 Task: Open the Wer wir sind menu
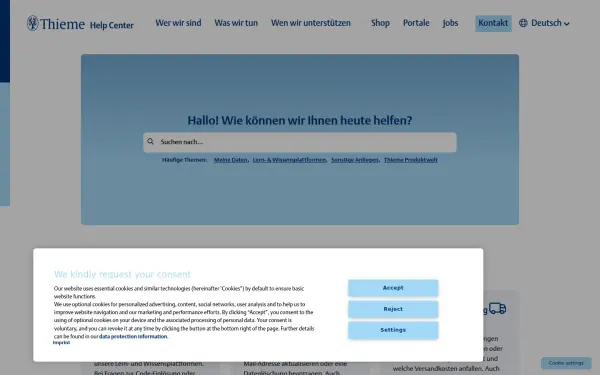178,23
